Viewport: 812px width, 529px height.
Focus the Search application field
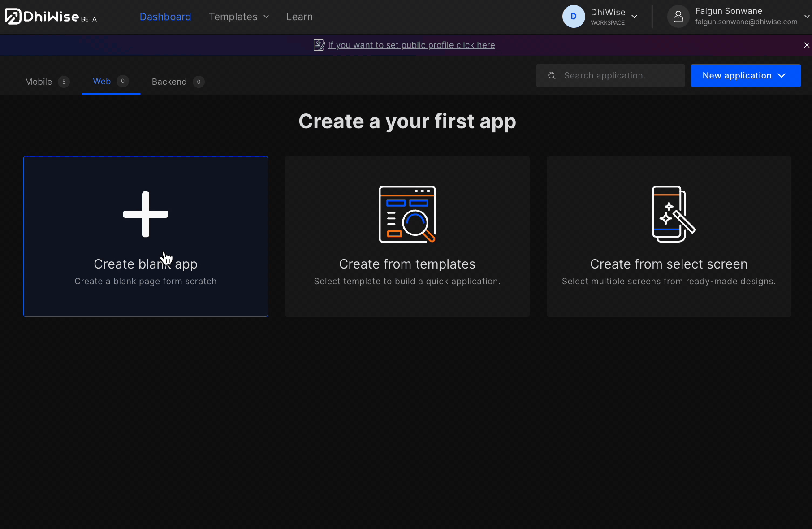(x=610, y=75)
